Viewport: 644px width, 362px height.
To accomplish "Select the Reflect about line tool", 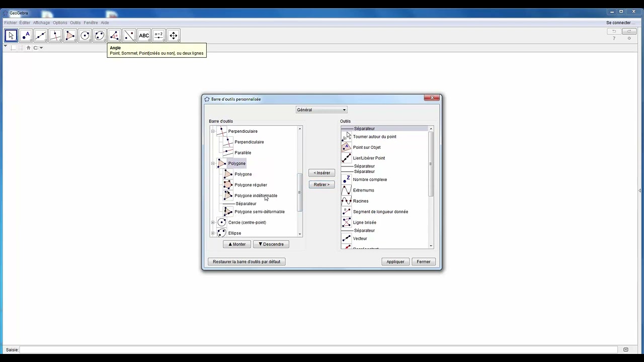I will (129, 35).
